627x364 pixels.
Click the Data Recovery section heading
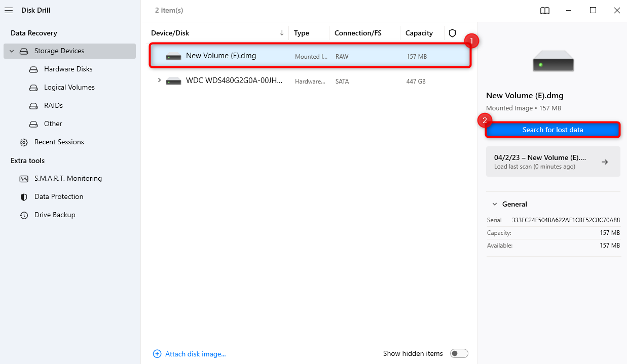[x=34, y=33]
